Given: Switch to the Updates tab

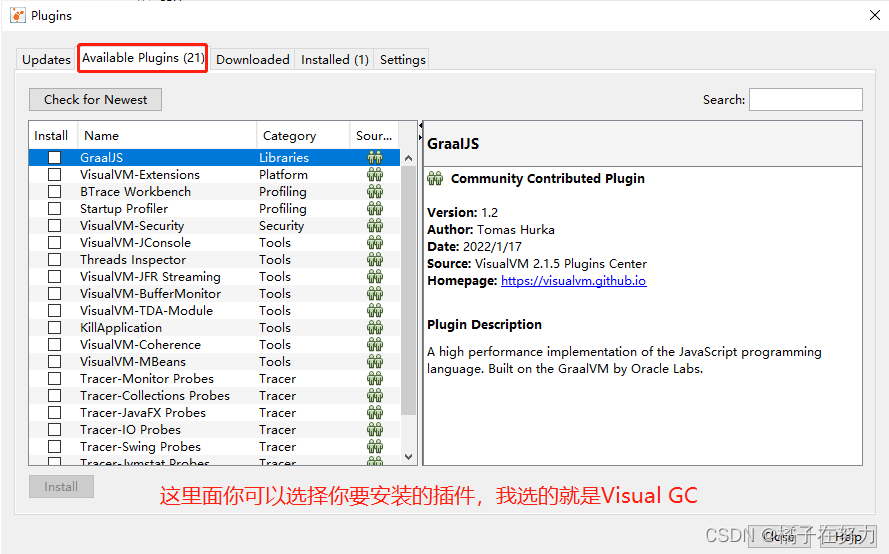Looking at the screenshot, I should tap(46, 60).
